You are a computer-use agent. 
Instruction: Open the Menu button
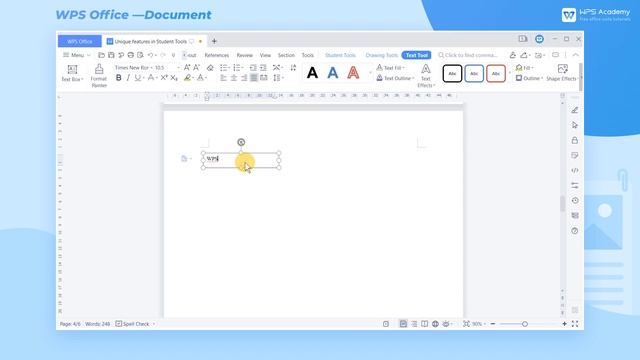coord(77,55)
